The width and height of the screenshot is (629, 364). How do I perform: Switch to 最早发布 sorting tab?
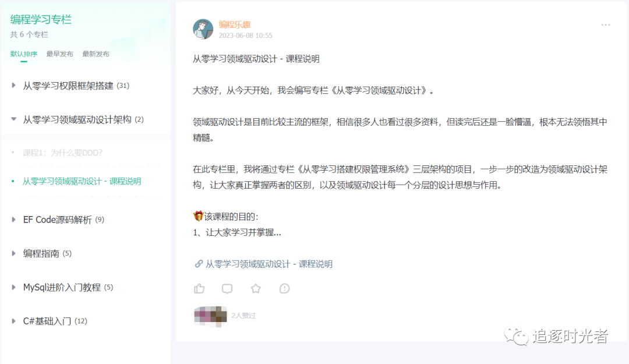coord(60,54)
